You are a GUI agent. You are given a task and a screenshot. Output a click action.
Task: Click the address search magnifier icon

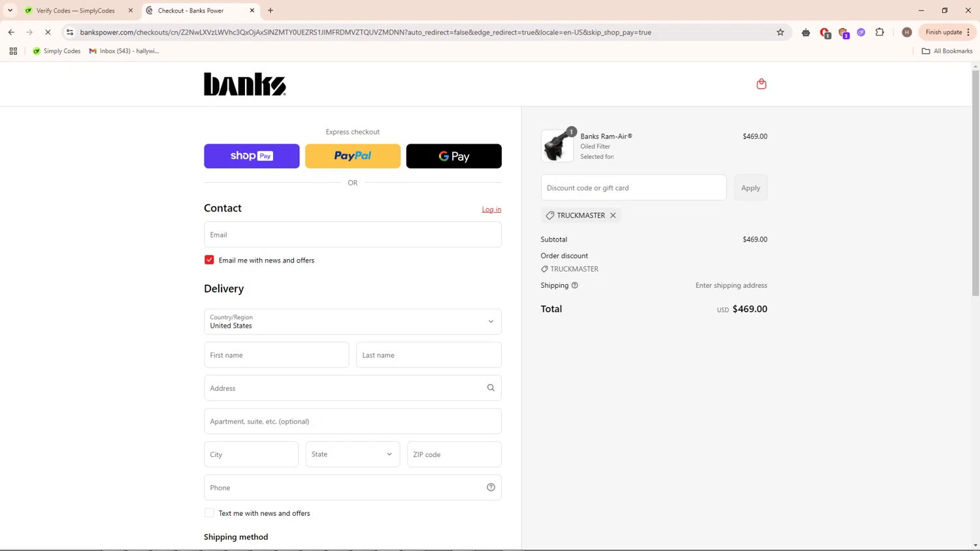tap(491, 388)
